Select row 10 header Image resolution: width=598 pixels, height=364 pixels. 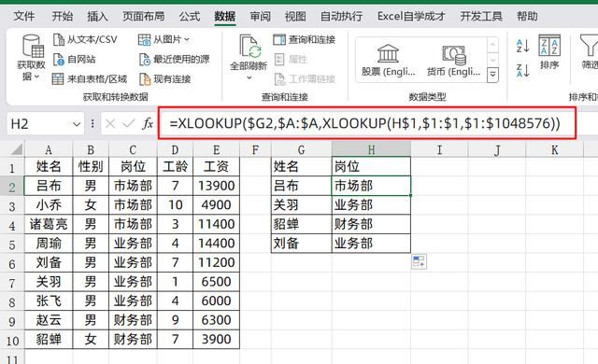(12, 340)
